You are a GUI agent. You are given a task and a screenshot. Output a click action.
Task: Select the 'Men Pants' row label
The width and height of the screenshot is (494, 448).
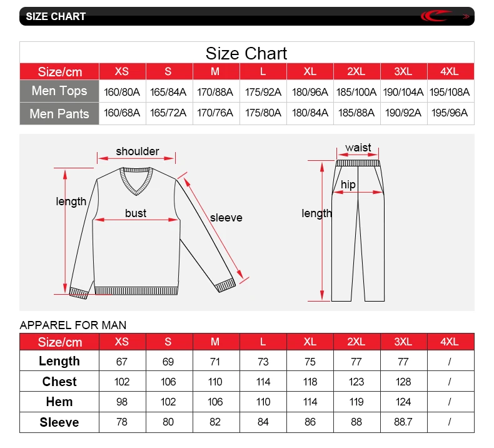click(59, 113)
